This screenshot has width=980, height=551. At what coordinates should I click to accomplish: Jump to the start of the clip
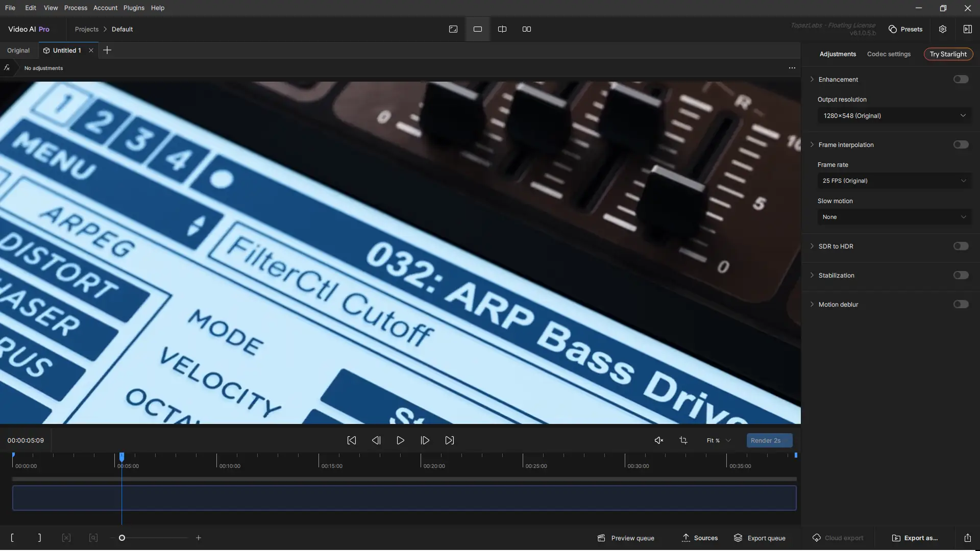coord(351,440)
